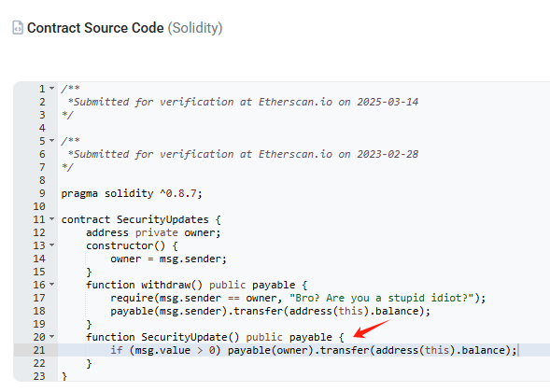The height and width of the screenshot is (392, 550).
Task: Click the '(Solidity)' label in heading
Action: tap(195, 28)
